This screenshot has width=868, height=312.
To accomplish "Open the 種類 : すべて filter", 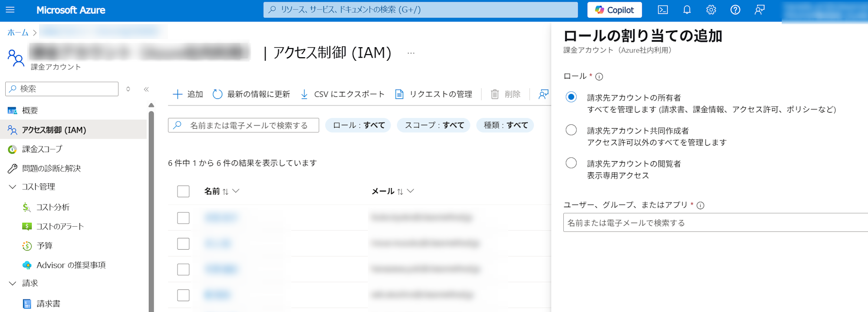I will (x=506, y=125).
